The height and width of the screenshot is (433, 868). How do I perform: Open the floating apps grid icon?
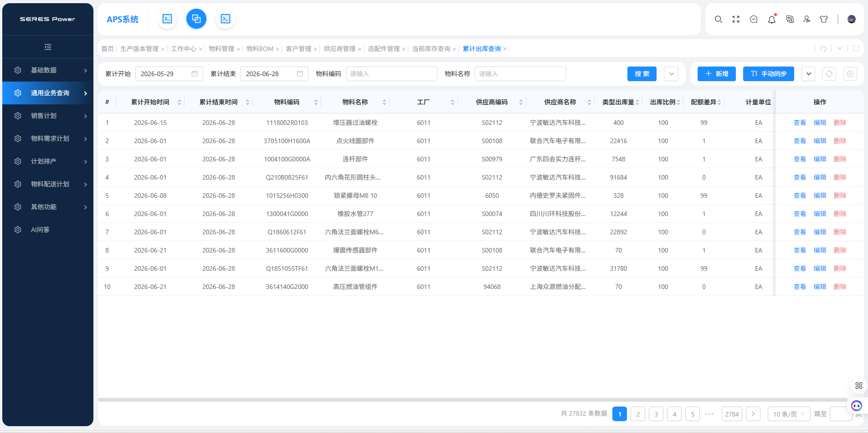point(859,386)
